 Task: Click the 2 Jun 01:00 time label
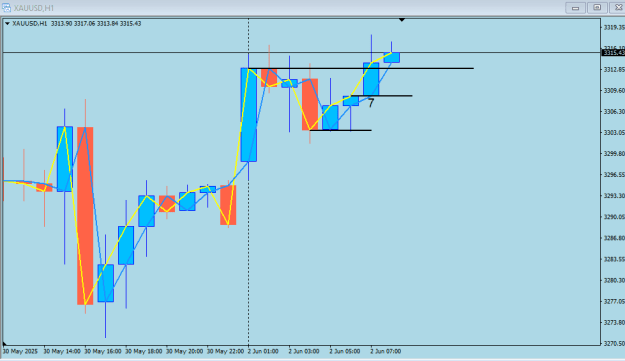pyautogui.click(x=263, y=351)
